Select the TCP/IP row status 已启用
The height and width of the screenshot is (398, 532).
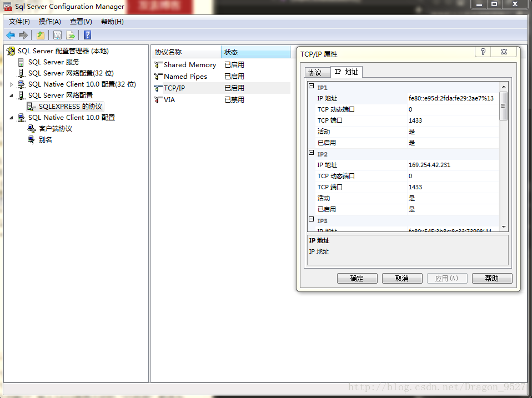234,88
